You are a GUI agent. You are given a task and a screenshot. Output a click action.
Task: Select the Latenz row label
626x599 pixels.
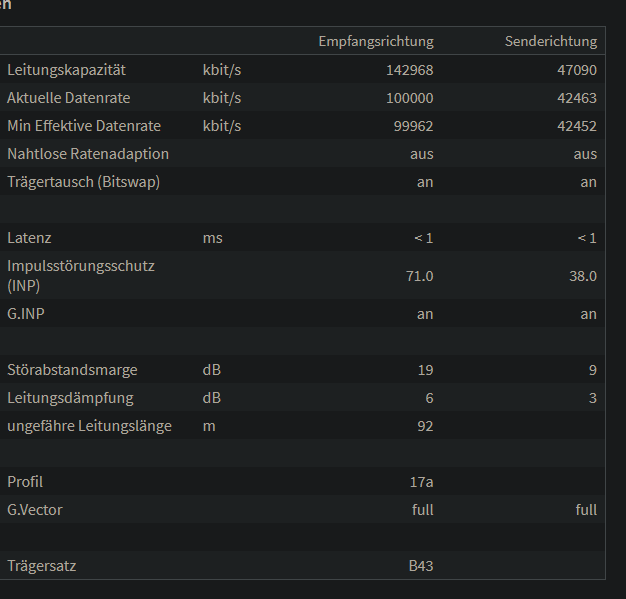pos(29,238)
